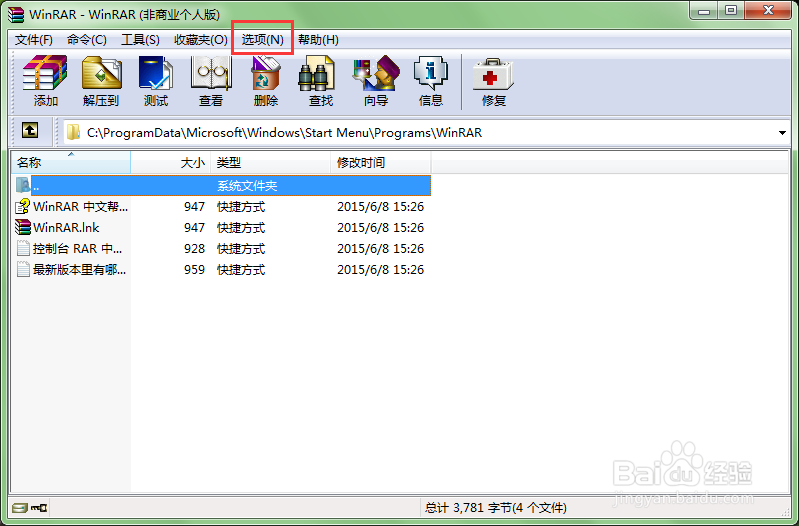
Task: Sort by 修改时间 column header
Action: pyautogui.click(x=381, y=163)
